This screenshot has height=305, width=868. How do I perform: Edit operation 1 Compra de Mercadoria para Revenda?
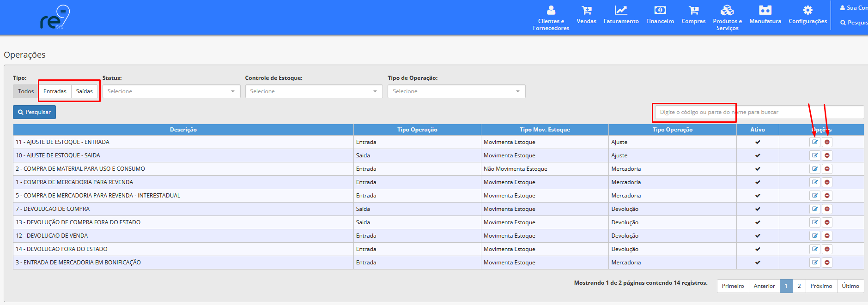click(815, 182)
